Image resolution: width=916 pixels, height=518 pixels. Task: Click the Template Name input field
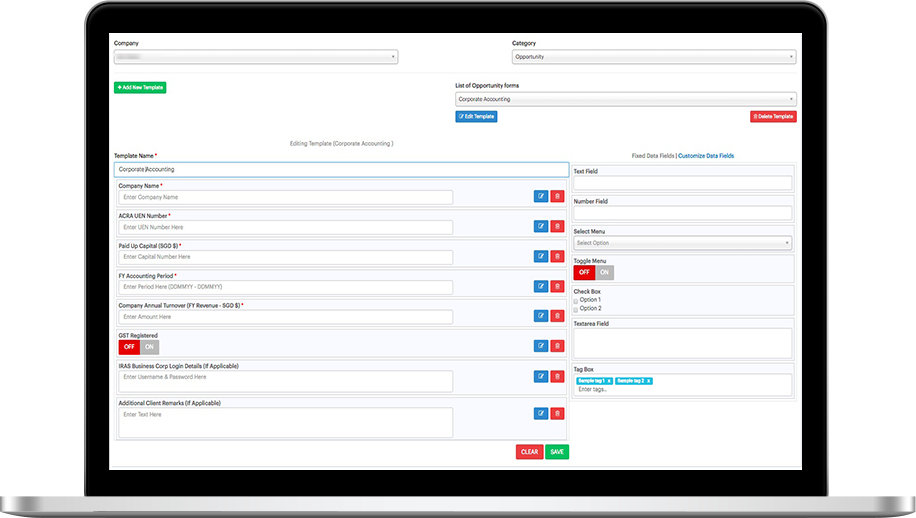tap(341, 170)
